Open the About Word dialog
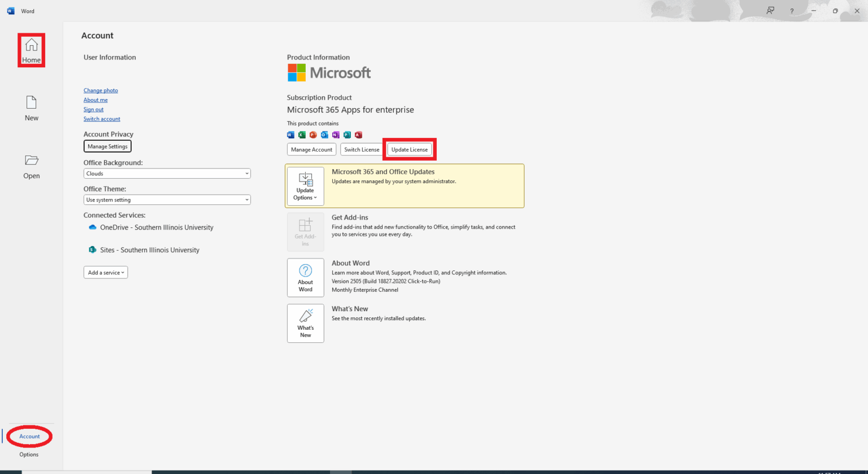868x474 pixels. click(305, 277)
